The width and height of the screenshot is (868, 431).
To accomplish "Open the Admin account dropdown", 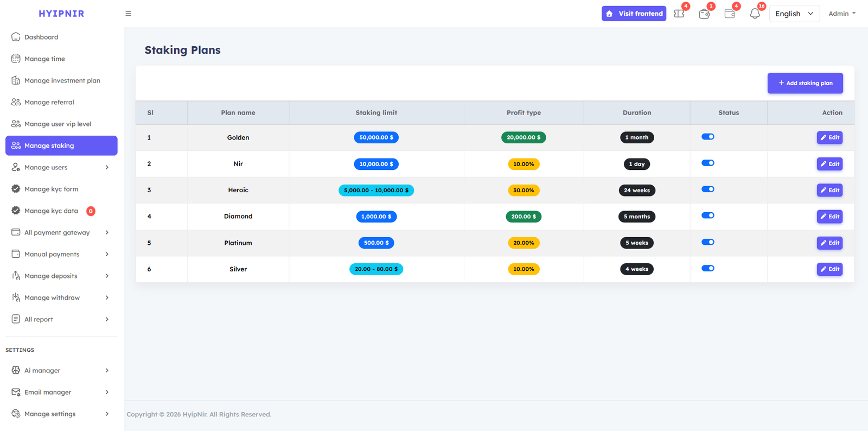I will (x=842, y=14).
